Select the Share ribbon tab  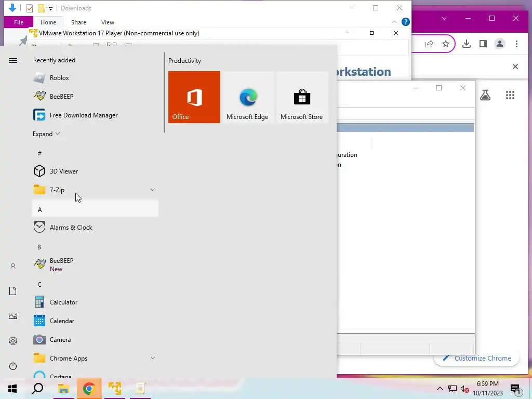pos(78,22)
